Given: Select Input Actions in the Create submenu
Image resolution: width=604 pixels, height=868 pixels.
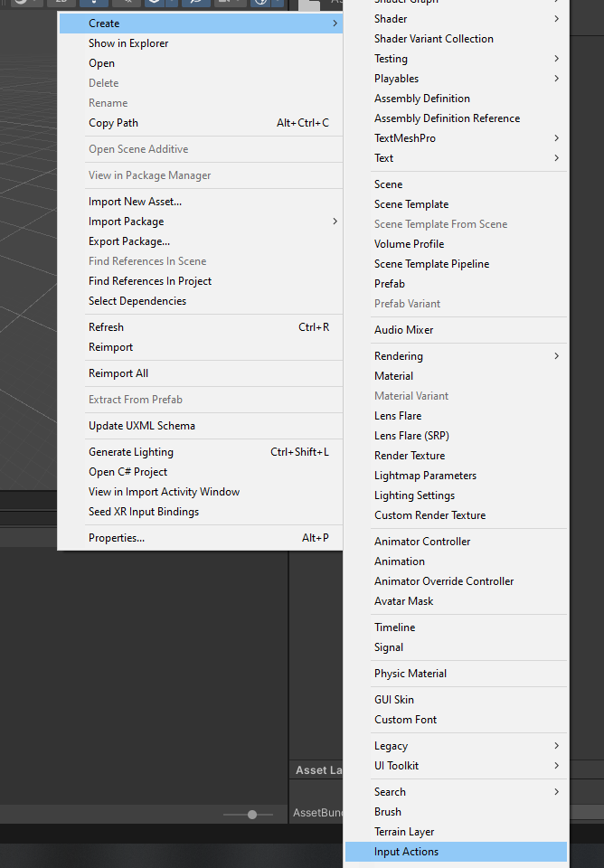Looking at the screenshot, I should click(406, 852).
